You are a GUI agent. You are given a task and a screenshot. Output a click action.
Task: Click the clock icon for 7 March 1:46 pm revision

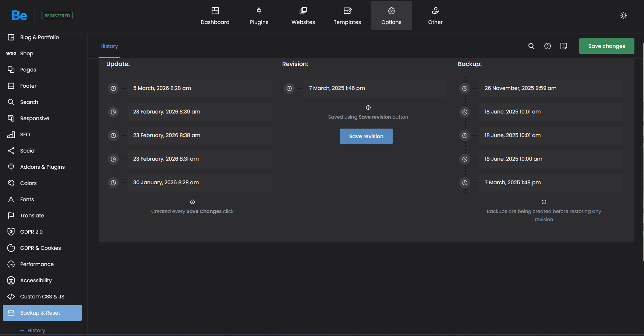pyautogui.click(x=289, y=88)
